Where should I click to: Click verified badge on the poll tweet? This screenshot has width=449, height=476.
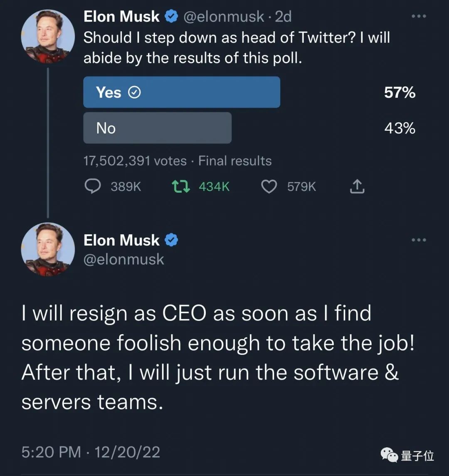point(171,17)
